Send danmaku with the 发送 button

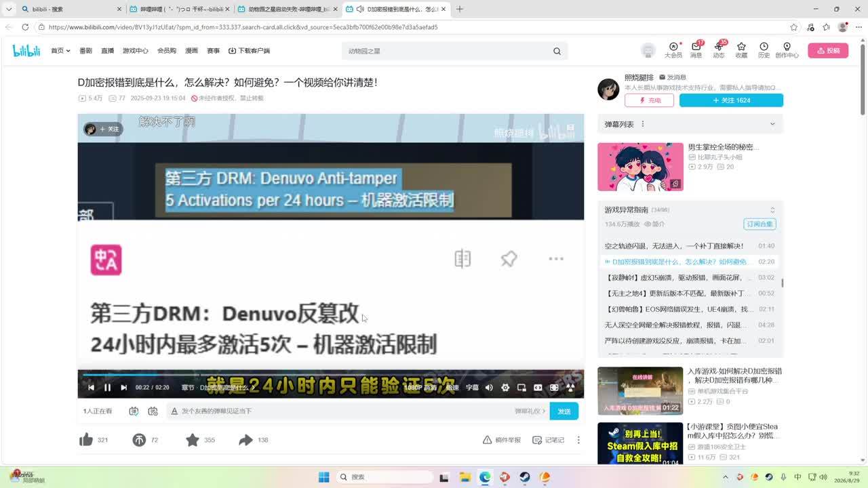click(564, 411)
